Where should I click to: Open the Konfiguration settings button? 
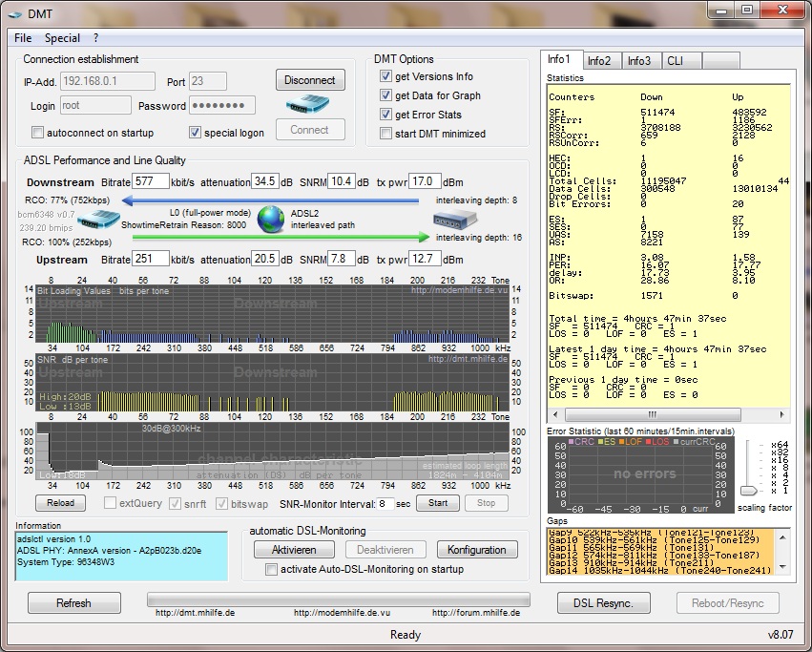click(x=477, y=550)
